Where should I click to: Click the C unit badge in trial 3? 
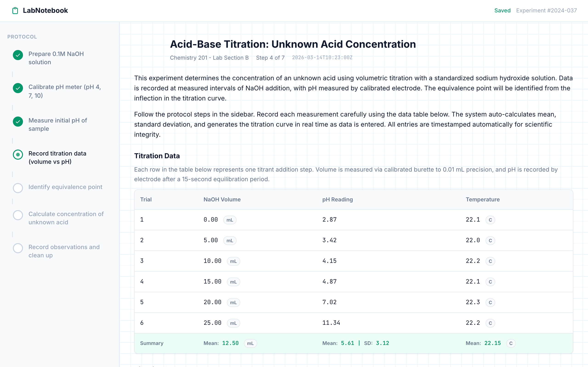coord(490,261)
